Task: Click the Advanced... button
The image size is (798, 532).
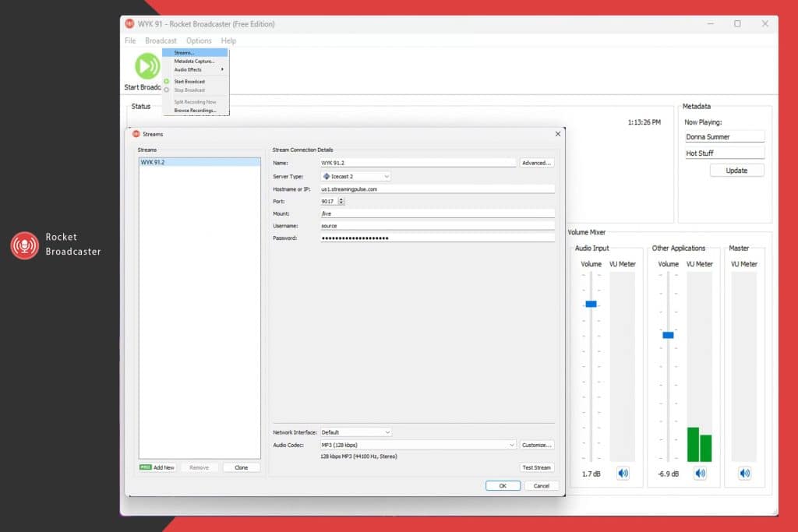Action: 536,163
